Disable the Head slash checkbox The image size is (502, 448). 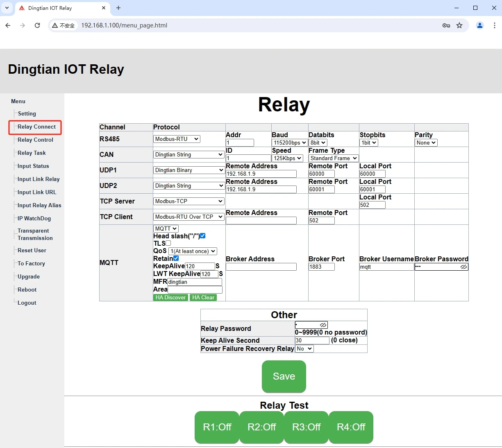202,236
